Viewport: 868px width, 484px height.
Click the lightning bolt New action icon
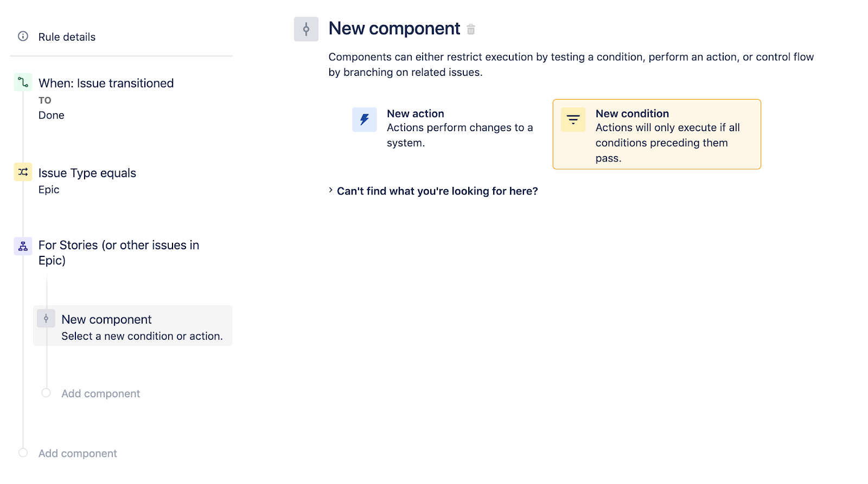pyautogui.click(x=364, y=120)
